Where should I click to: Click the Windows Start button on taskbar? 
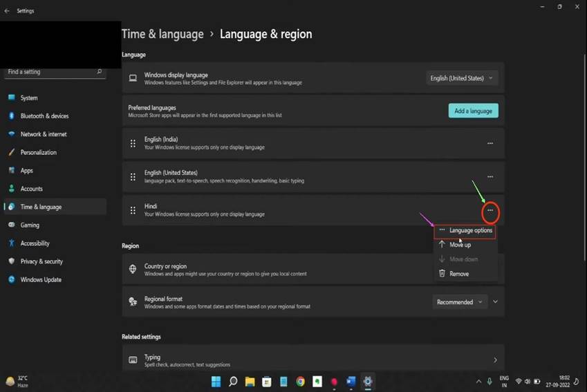pyautogui.click(x=216, y=382)
